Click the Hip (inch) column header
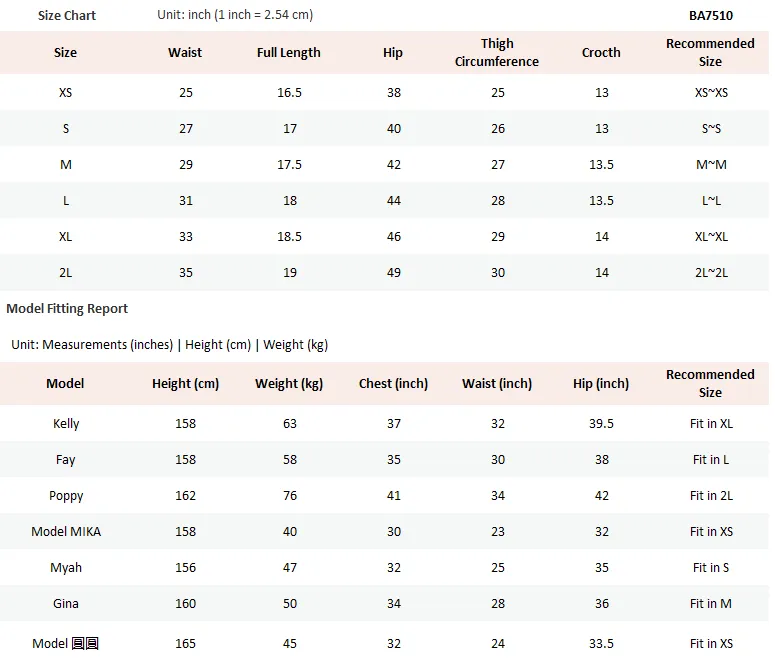Image resolution: width=775 pixels, height=658 pixels. click(x=601, y=384)
